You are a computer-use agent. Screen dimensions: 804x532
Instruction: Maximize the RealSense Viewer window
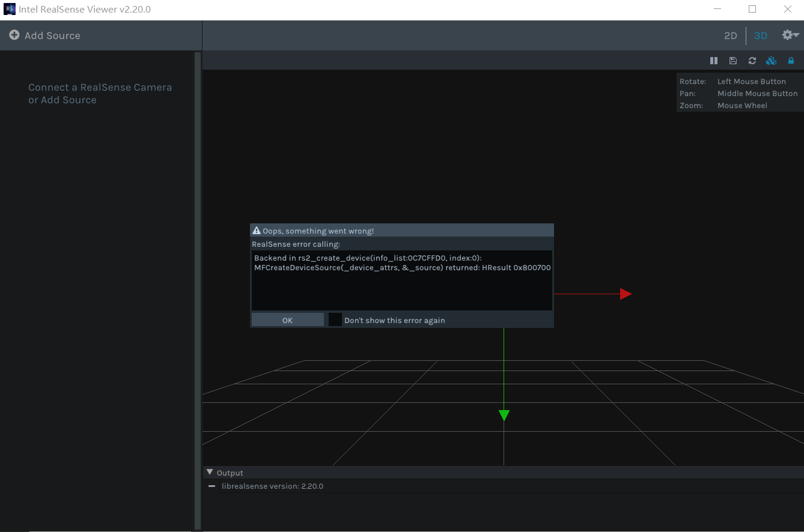pyautogui.click(x=752, y=10)
